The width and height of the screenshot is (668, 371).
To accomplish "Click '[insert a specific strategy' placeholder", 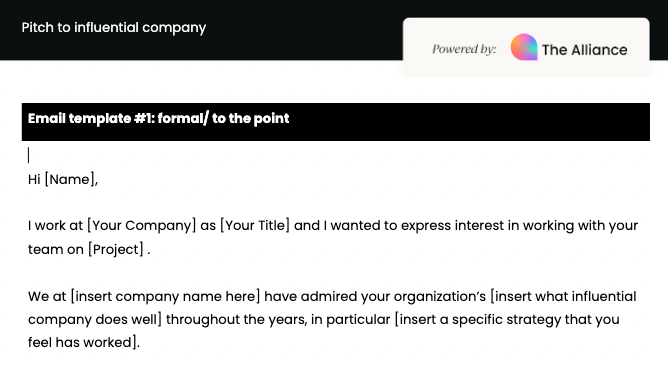I will 478,319.
